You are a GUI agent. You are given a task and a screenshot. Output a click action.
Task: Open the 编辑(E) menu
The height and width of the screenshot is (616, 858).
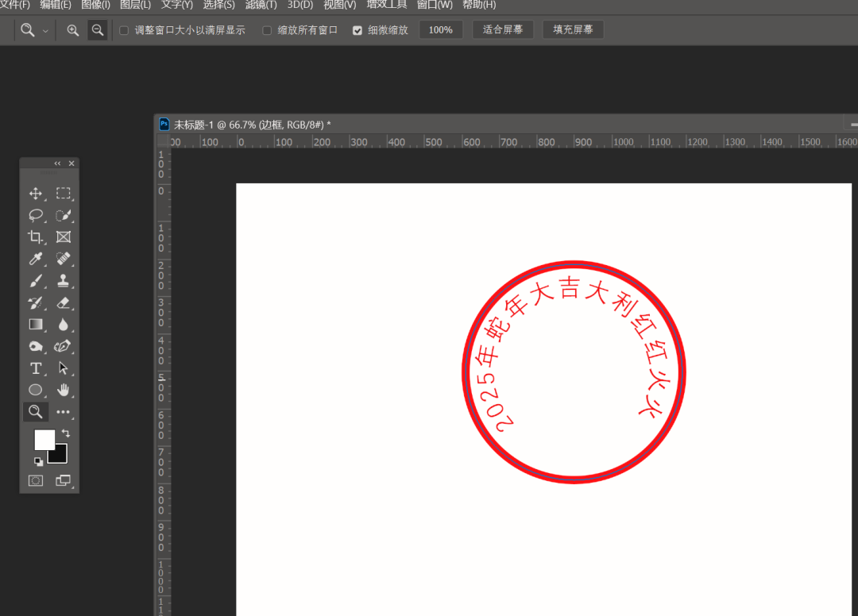(x=56, y=5)
